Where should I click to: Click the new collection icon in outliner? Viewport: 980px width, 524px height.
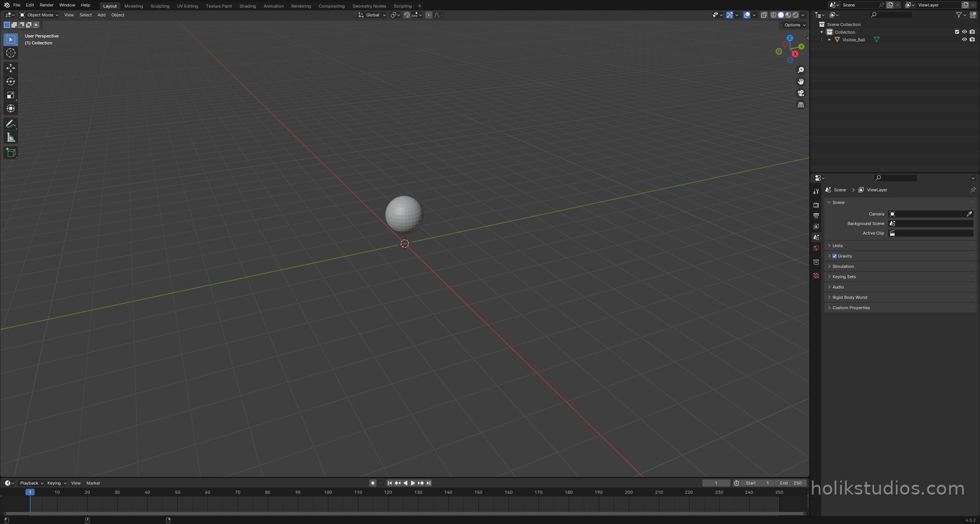973,15
